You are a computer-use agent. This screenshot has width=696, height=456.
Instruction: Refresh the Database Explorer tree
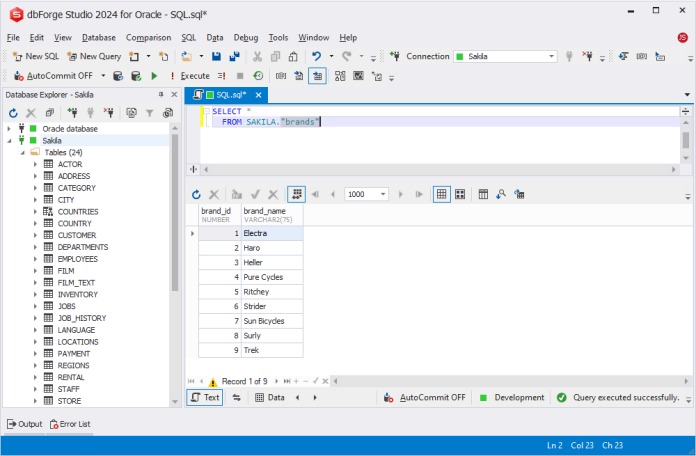13,113
